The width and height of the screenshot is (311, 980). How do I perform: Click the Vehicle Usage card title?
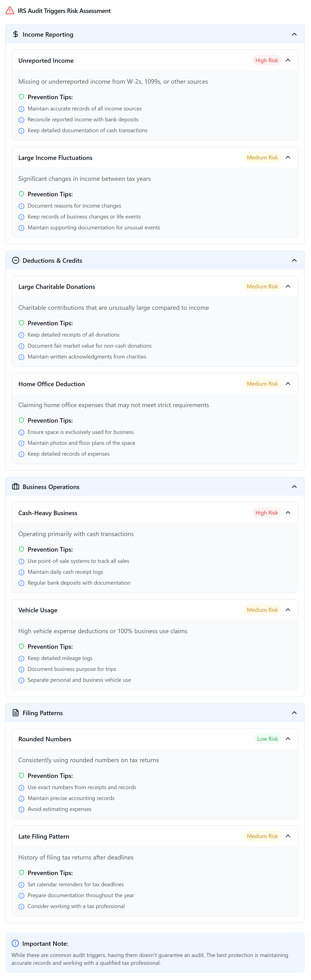click(x=38, y=610)
